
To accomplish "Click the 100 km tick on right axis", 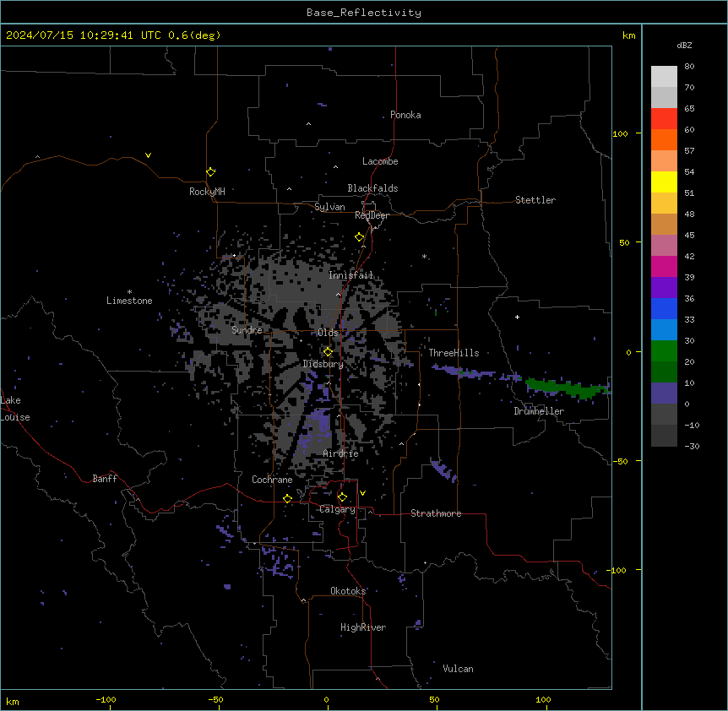I will tap(620, 133).
